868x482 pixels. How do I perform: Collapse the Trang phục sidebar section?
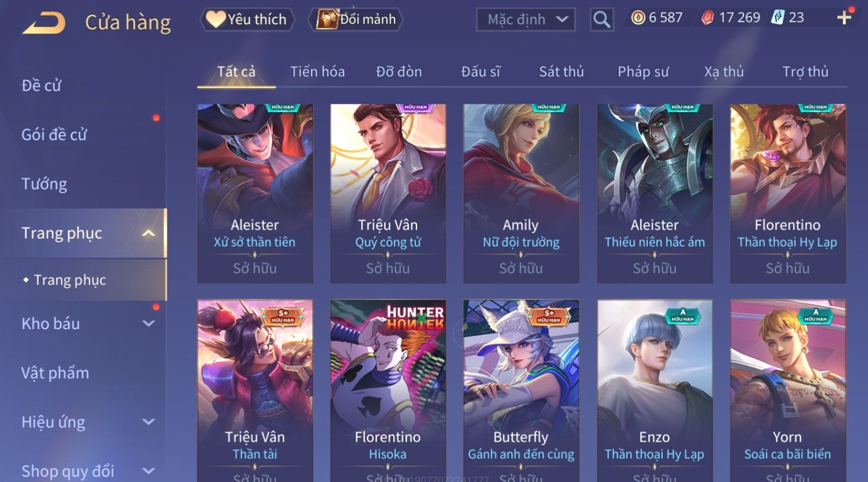tap(148, 234)
